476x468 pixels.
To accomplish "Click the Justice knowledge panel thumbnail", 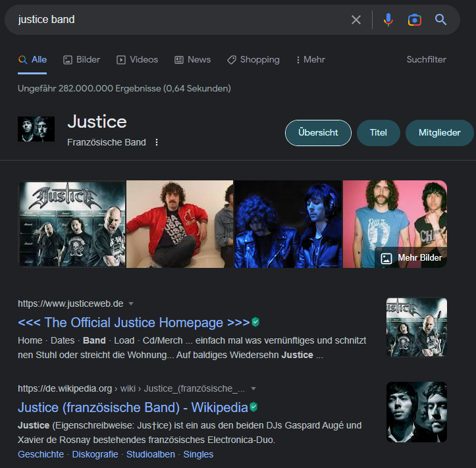I will click(x=36, y=129).
